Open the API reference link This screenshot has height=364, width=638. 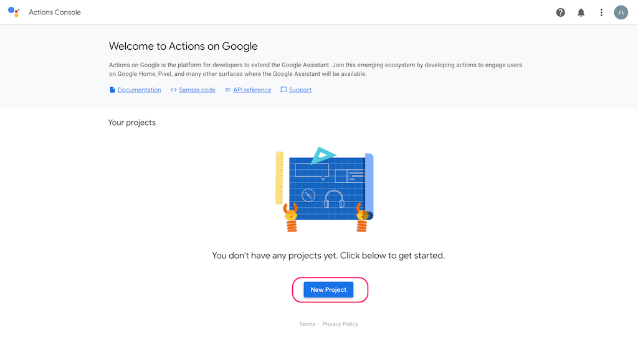[x=252, y=90]
